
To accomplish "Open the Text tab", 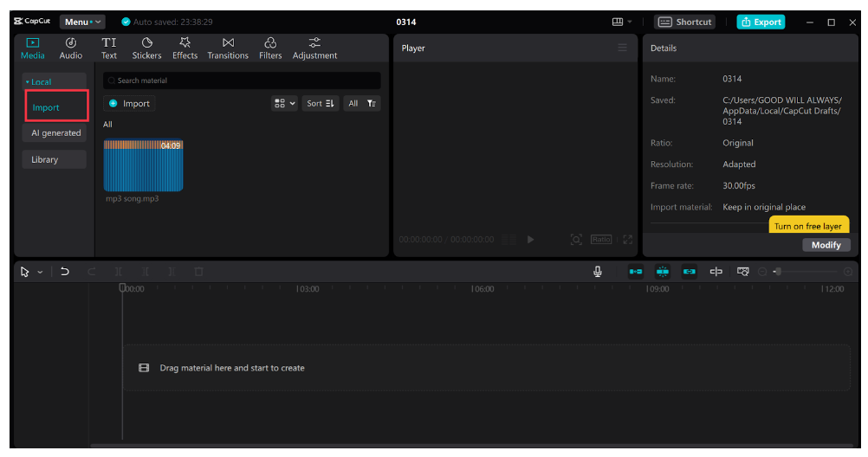I will pos(109,48).
